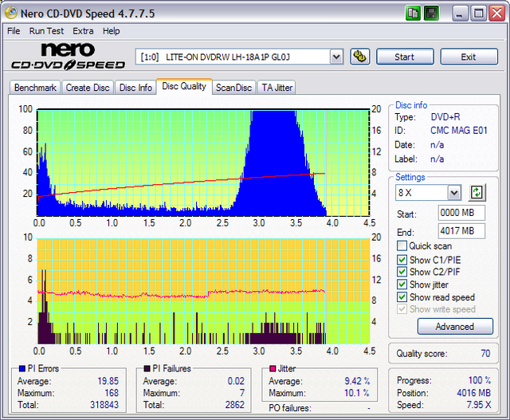Click the refresh speed settings icon
Screen dimensions: 510x420
(477, 192)
